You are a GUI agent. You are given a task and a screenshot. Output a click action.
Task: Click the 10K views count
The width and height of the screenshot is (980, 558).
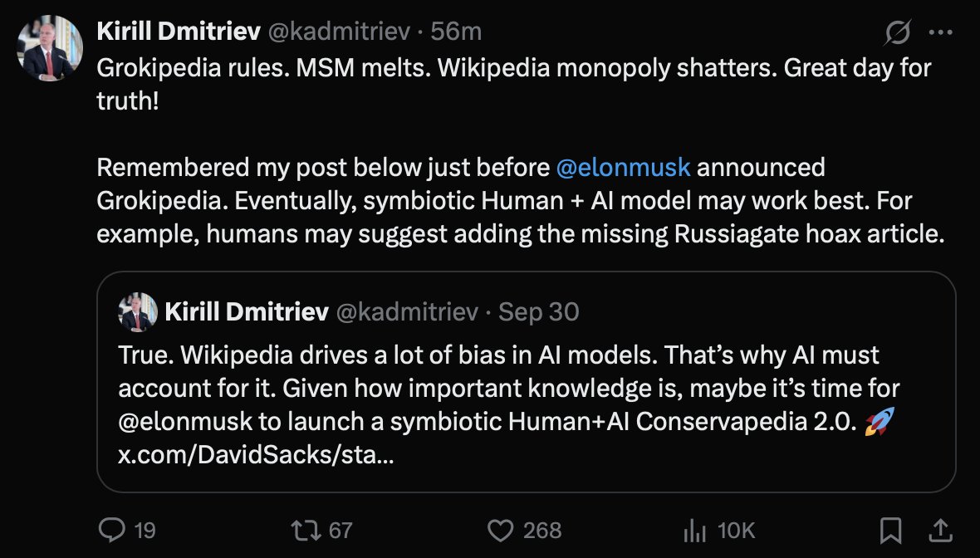point(736,530)
